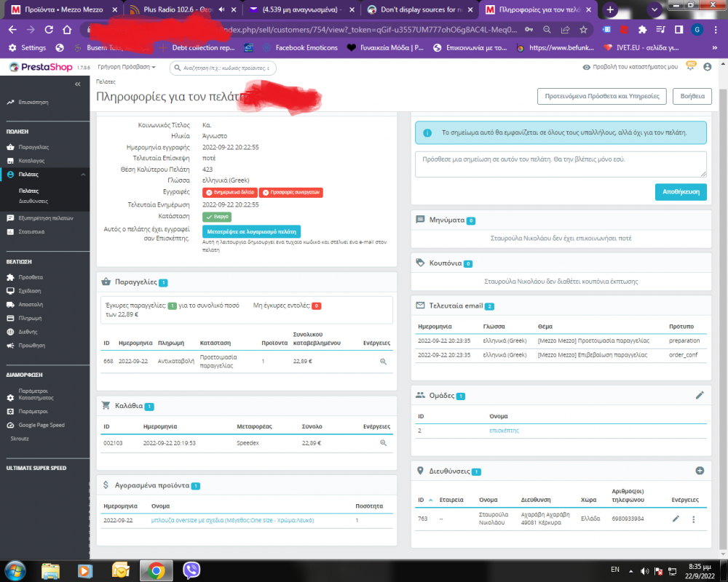
Task: Open the notifications trophy icon
Action: coord(690,66)
